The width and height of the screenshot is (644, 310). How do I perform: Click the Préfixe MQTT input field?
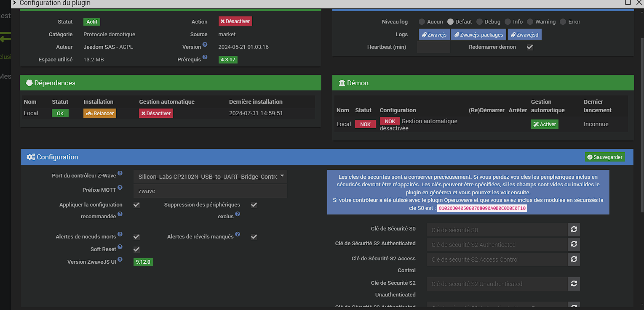click(x=210, y=191)
